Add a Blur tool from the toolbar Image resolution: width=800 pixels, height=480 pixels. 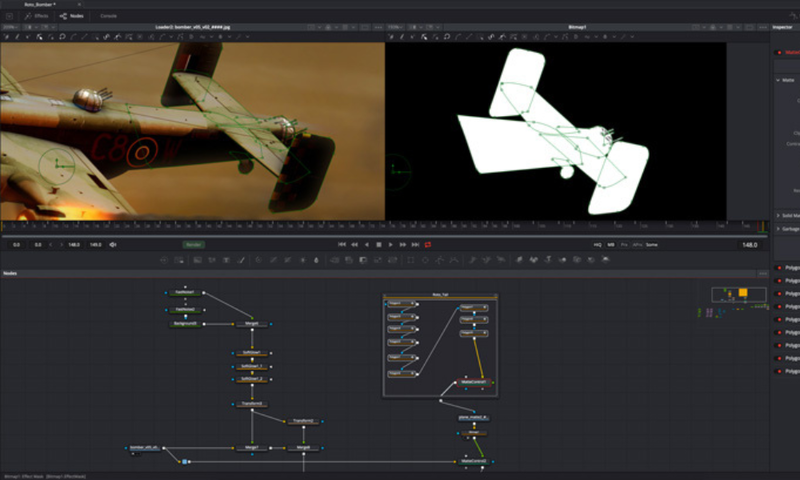coord(316,260)
